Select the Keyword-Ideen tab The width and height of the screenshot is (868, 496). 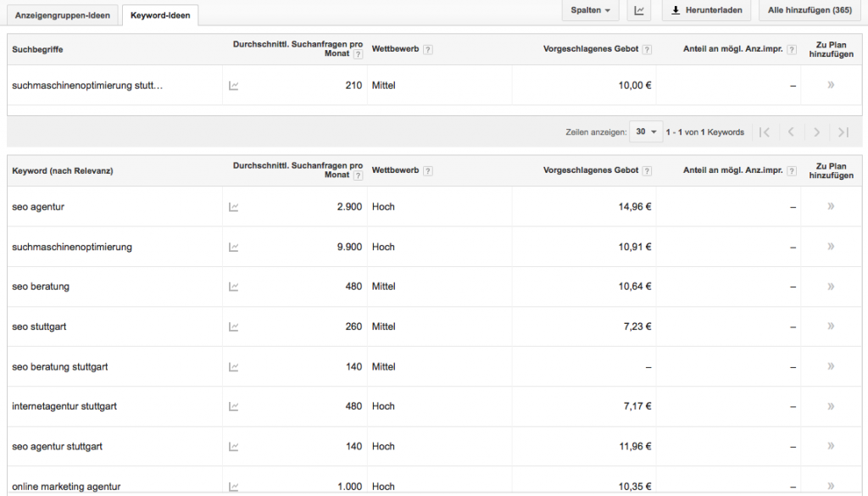pyautogui.click(x=160, y=15)
